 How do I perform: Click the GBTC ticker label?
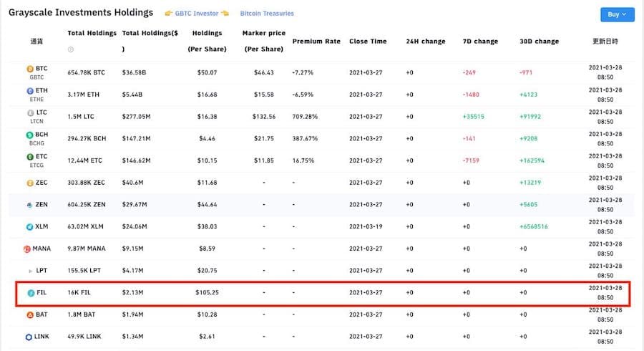(x=36, y=77)
